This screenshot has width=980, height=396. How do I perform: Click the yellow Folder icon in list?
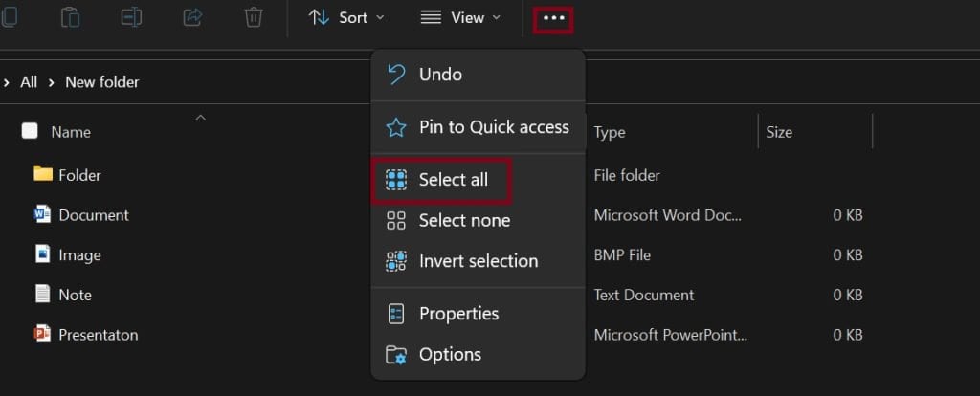click(42, 174)
